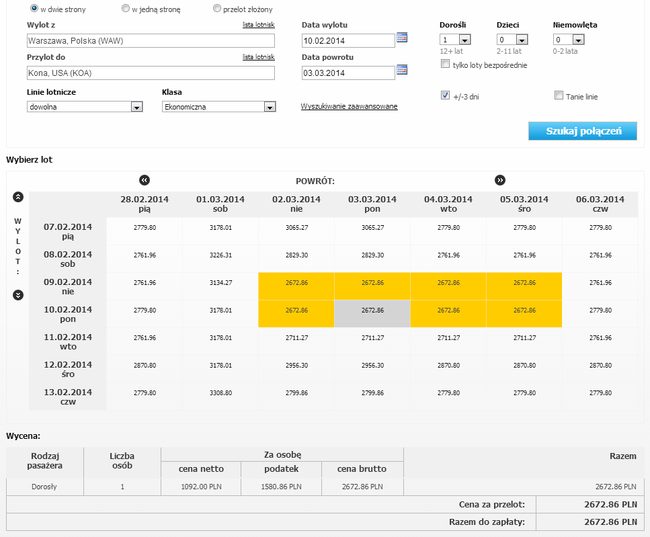Select yellow 2672.86 cell for 10.02 / 05.03
The image size is (650, 537).
(524, 313)
